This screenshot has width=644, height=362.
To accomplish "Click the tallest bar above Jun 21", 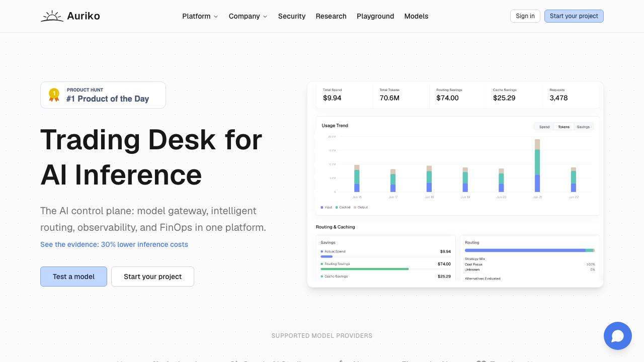I will click(537, 165).
